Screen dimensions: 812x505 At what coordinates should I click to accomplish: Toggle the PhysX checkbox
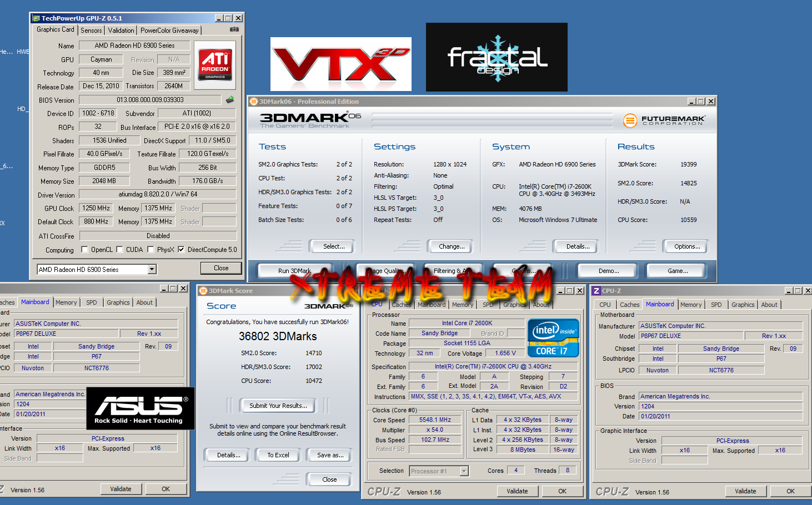coord(151,250)
